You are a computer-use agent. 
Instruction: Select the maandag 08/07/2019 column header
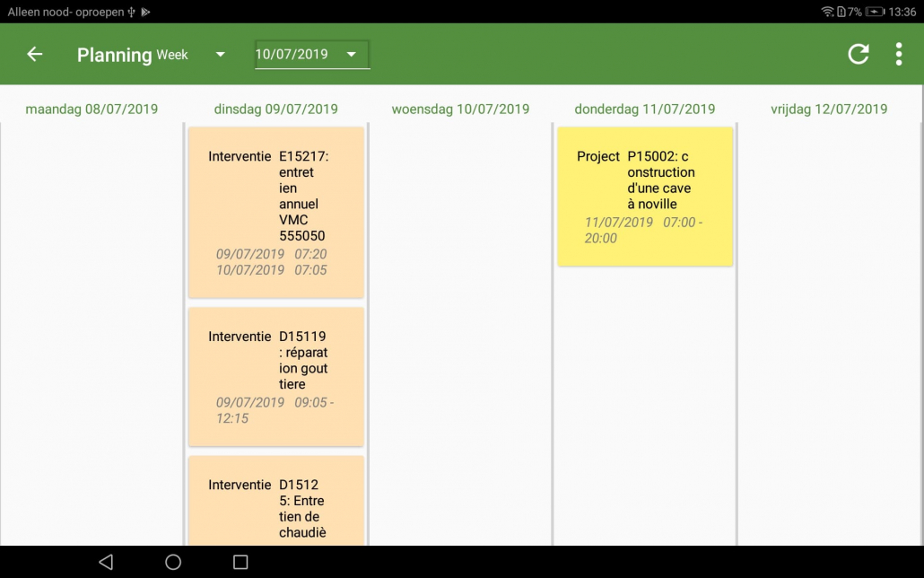(x=92, y=109)
